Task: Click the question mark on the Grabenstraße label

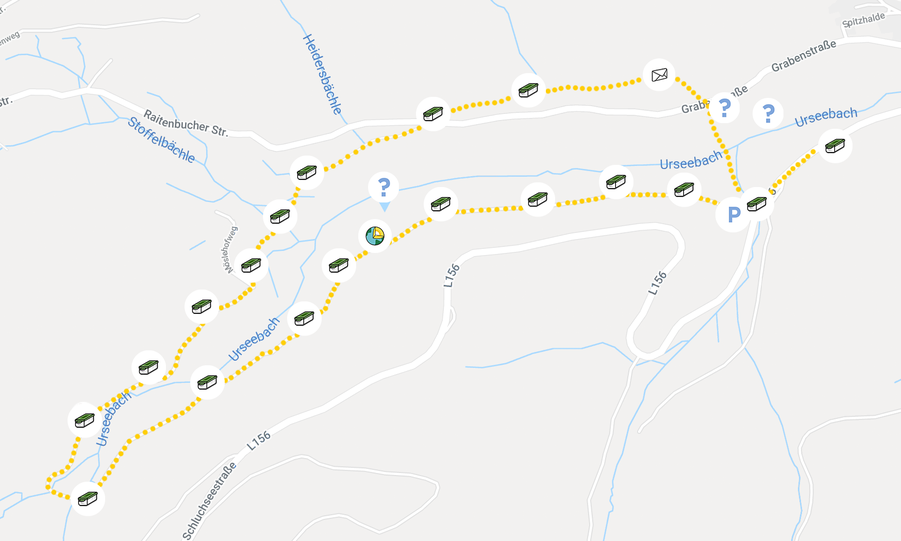Action: (x=724, y=108)
